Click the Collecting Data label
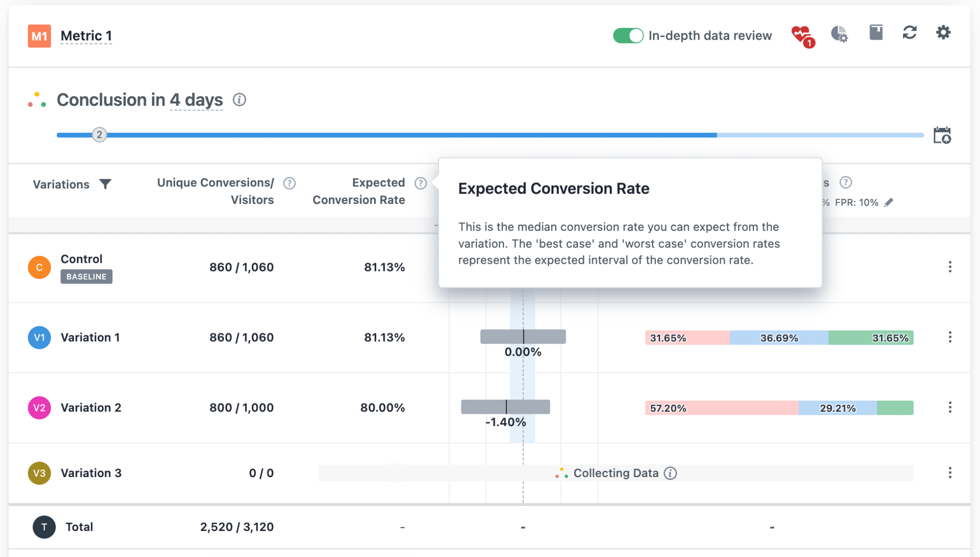This screenshot has height=557, width=980. coord(616,473)
